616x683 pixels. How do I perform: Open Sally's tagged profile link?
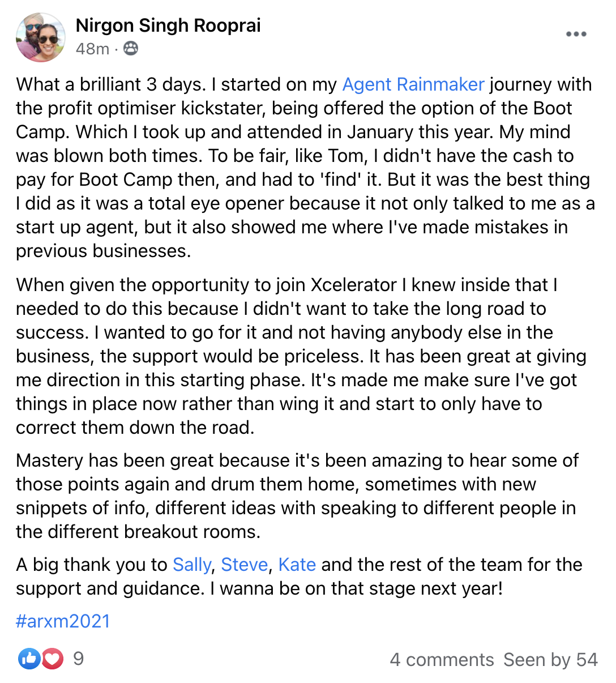pyautogui.click(x=191, y=565)
